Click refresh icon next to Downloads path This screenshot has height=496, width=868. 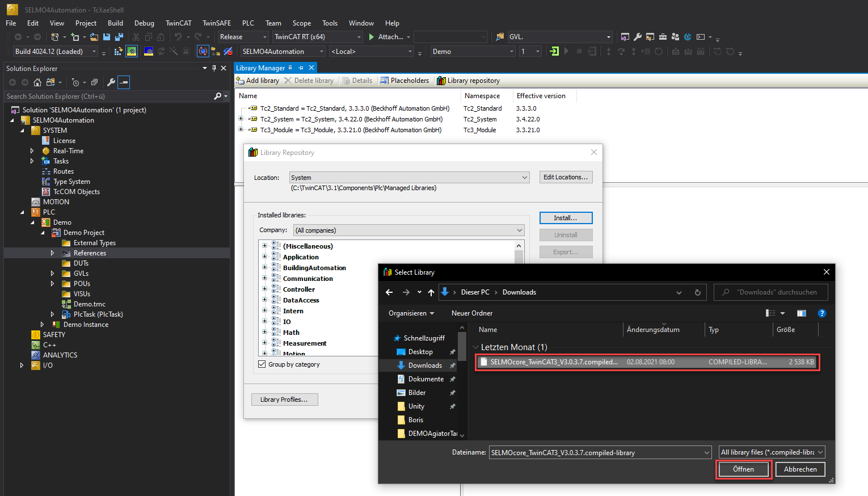pos(698,292)
